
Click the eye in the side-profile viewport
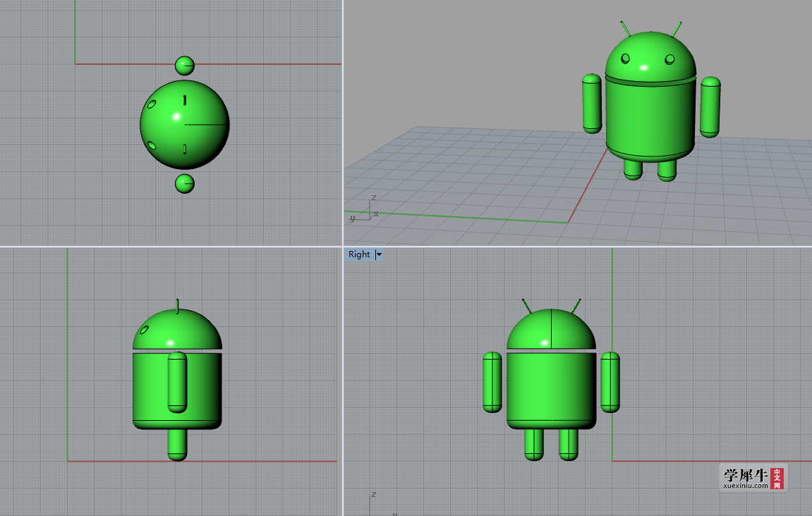tap(145, 330)
